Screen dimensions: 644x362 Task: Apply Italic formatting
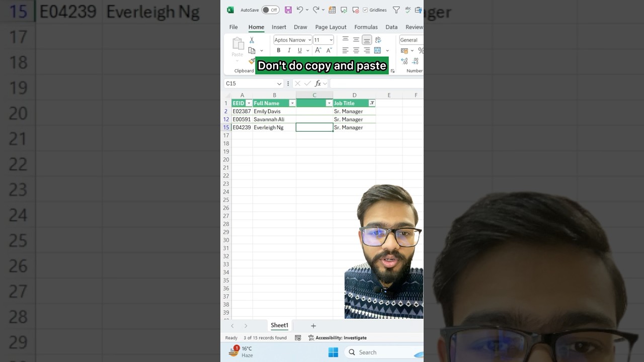(289, 50)
